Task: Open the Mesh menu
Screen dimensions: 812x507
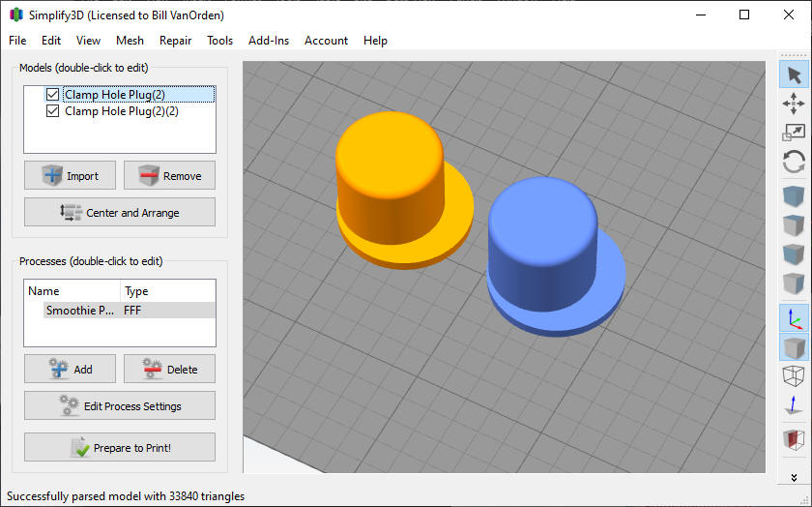Action: pyautogui.click(x=130, y=41)
